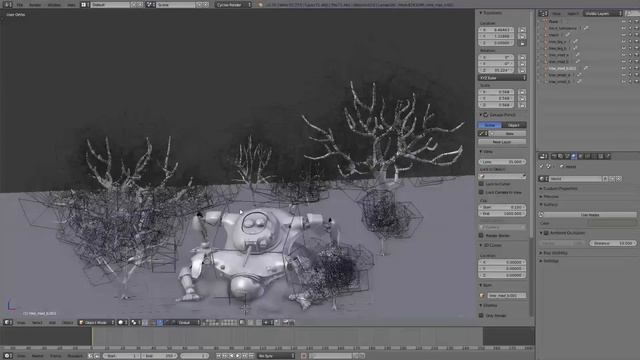The width and height of the screenshot is (640, 360).
Task: Open the properties editor type icon
Action: tap(544, 156)
